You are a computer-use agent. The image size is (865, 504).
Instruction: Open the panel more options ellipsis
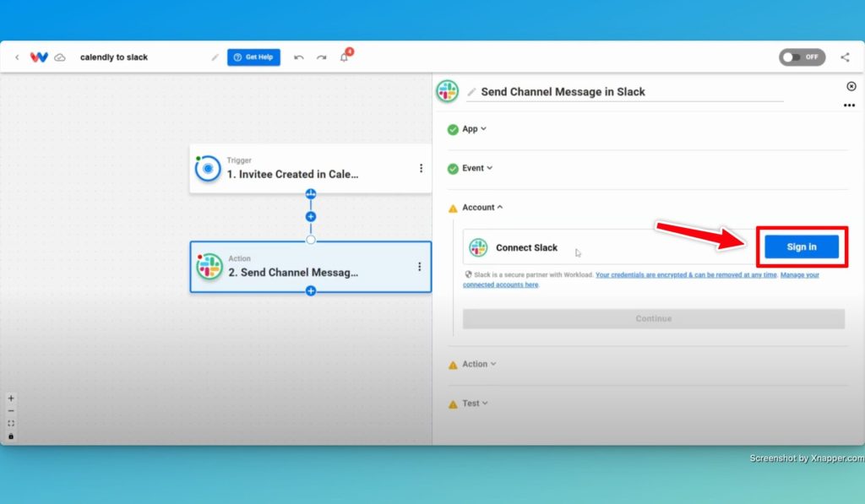point(849,106)
